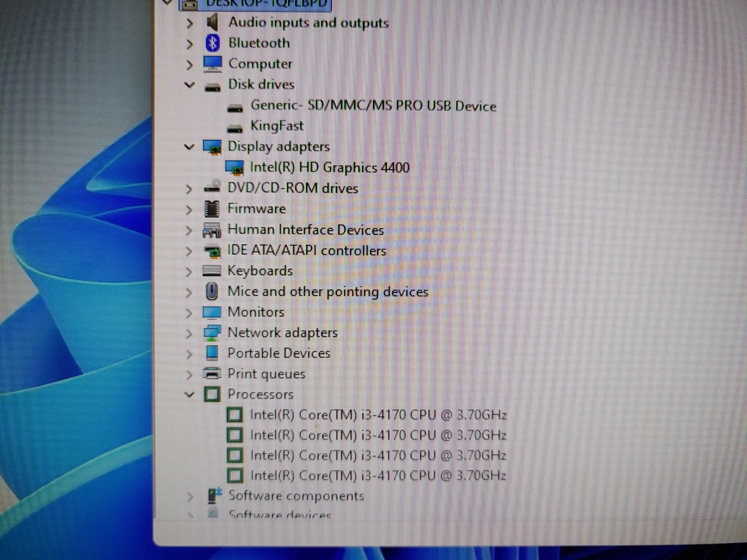This screenshot has width=747, height=560.
Task: Click the Print queues printer icon
Action: point(212,373)
